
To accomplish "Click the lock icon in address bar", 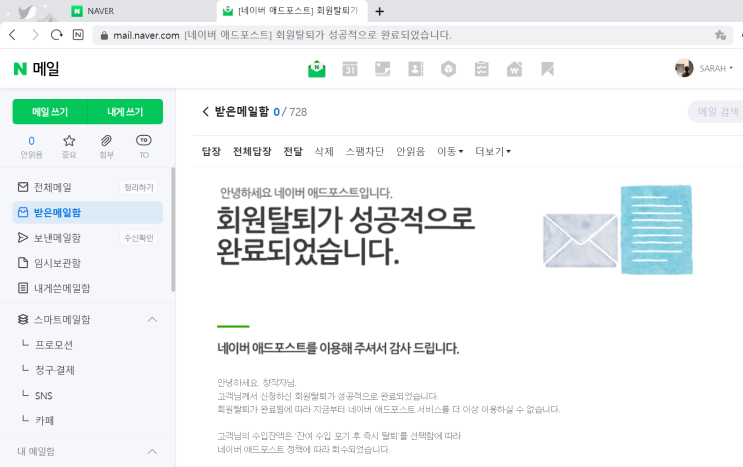I will tap(104, 36).
